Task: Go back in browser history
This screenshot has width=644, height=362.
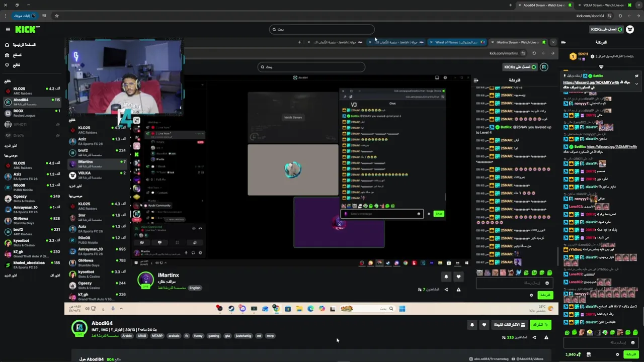Action: (x=638, y=16)
